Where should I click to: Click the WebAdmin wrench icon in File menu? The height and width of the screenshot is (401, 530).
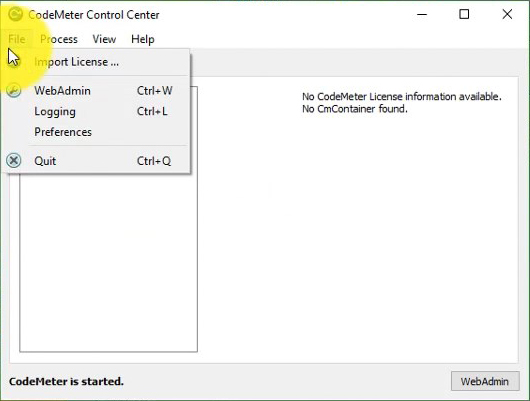pos(14,91)
